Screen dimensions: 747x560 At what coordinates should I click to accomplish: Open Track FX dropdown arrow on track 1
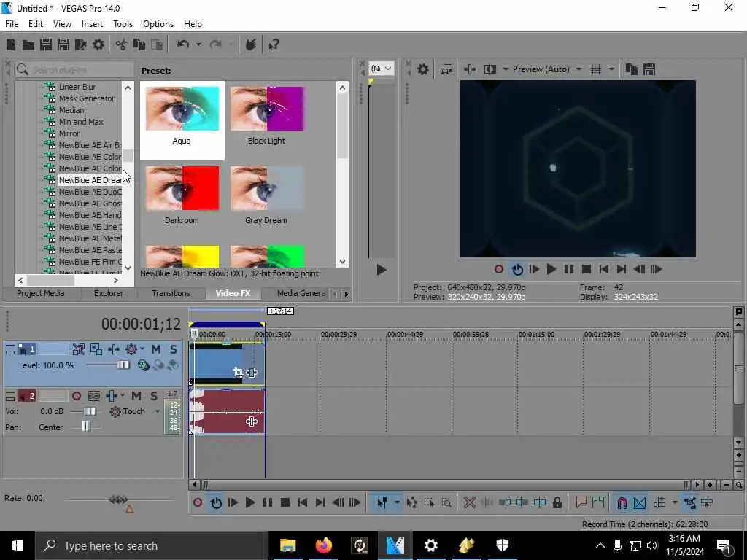(x=142, y=349)
